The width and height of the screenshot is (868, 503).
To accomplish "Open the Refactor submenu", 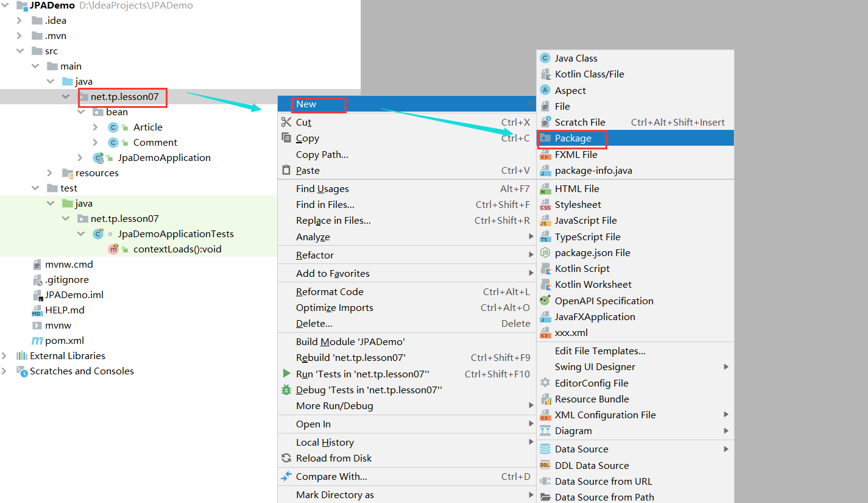I will click(x=407, y=255).
